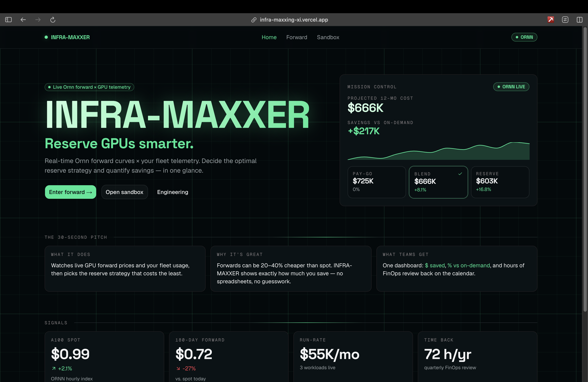
Task: Click the % vs on-demand highlighted text
Action: [469, 266]
